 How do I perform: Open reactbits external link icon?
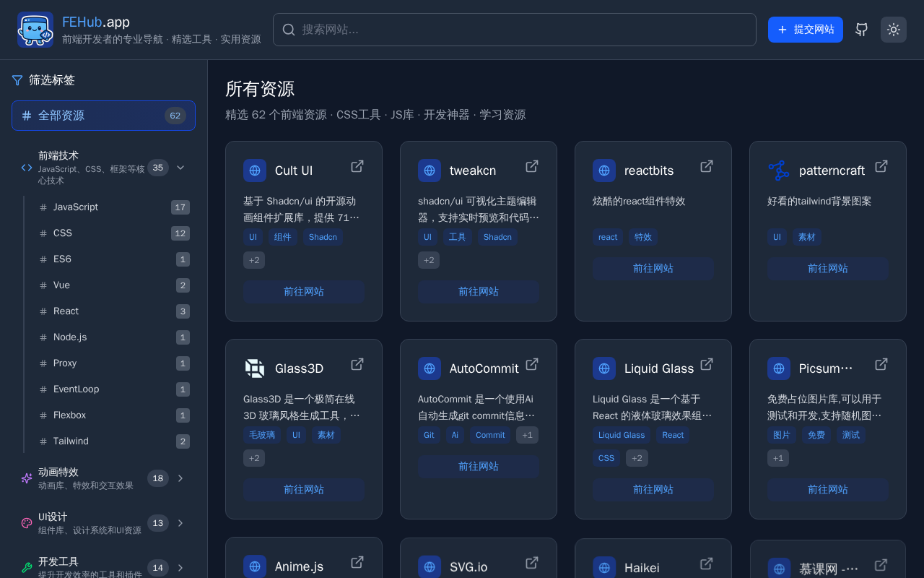coord(707,166)
